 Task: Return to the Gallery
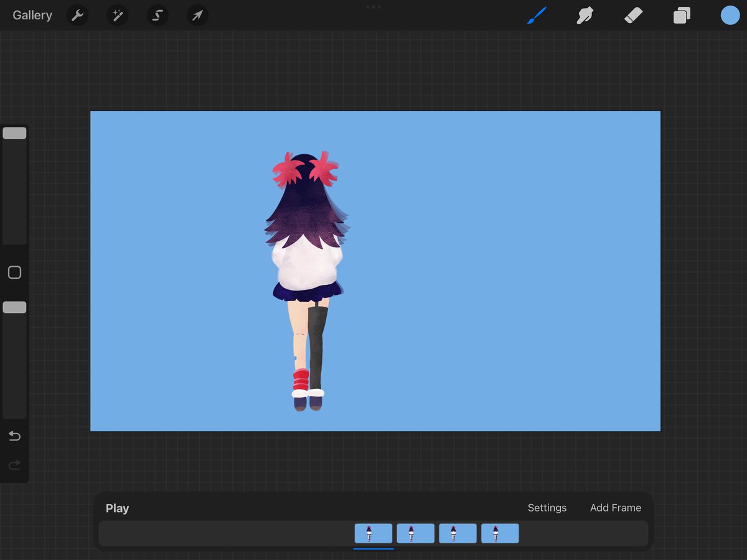(x=32, y=16)
